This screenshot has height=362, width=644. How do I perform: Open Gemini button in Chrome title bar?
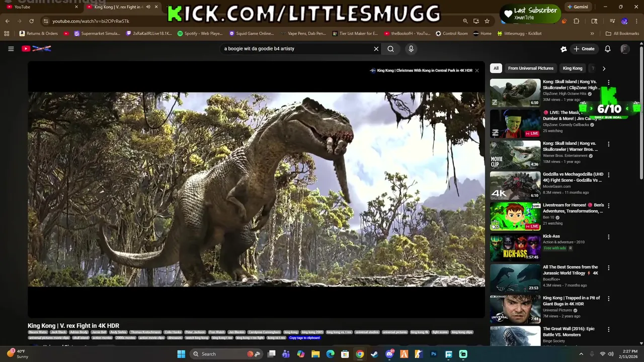pos(577,7)
